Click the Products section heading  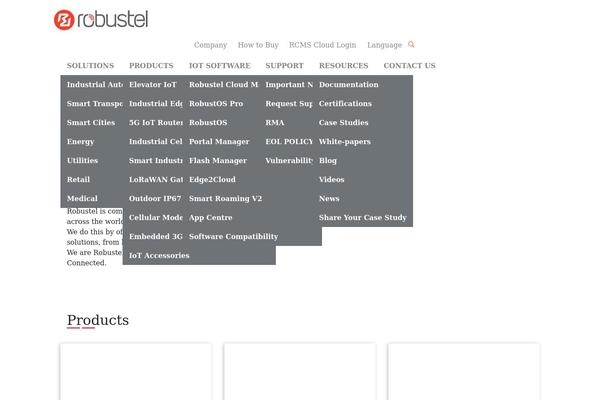98,320
